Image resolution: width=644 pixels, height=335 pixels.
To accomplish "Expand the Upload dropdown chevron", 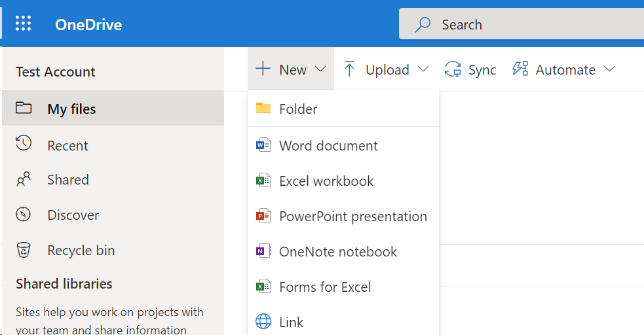I will [x=423, y=69].
